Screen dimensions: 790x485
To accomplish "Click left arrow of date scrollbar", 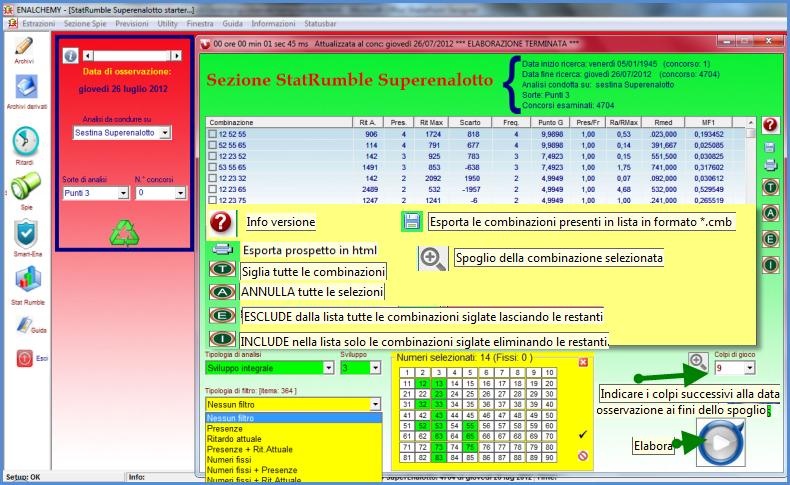I will (88, 56).
